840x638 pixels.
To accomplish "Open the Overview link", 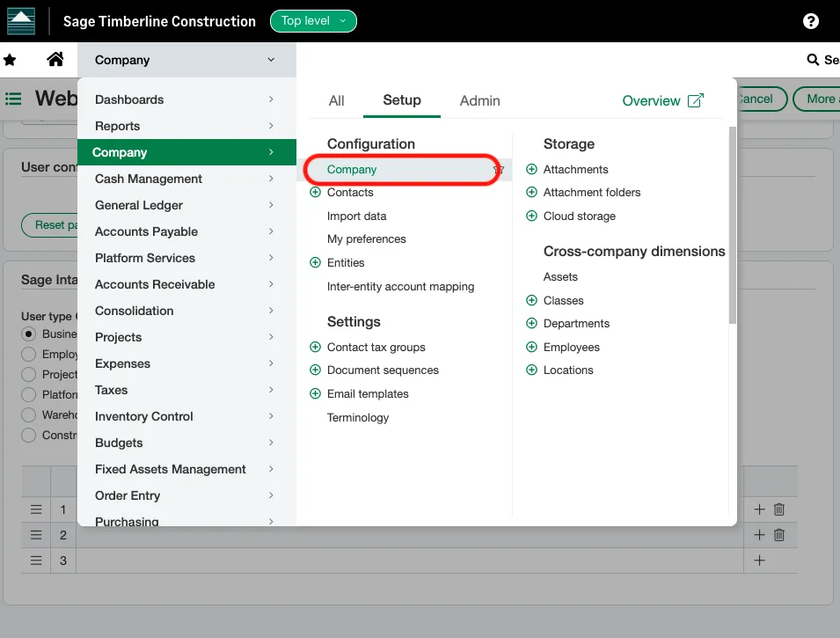I will tap(651, 100).
